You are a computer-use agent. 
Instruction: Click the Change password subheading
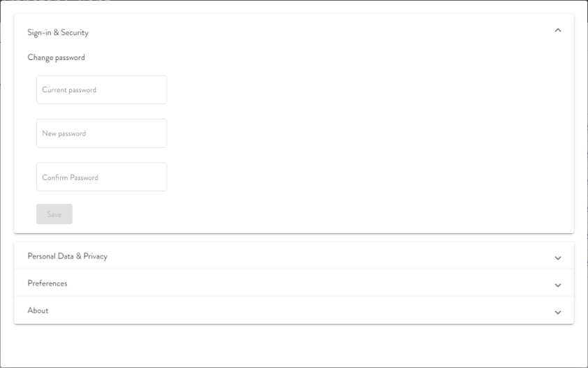(56, 58)
